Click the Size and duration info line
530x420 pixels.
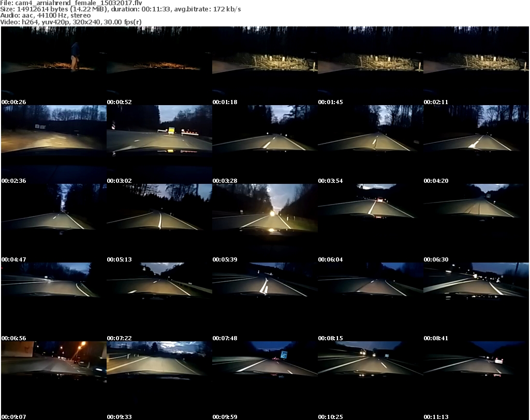click(x=121, y=9)
